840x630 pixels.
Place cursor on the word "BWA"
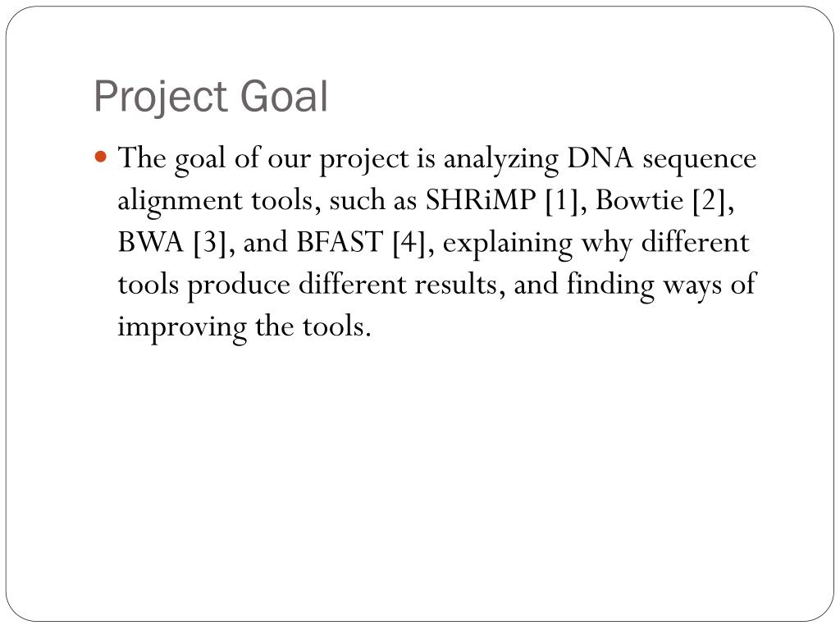[151, 242]
